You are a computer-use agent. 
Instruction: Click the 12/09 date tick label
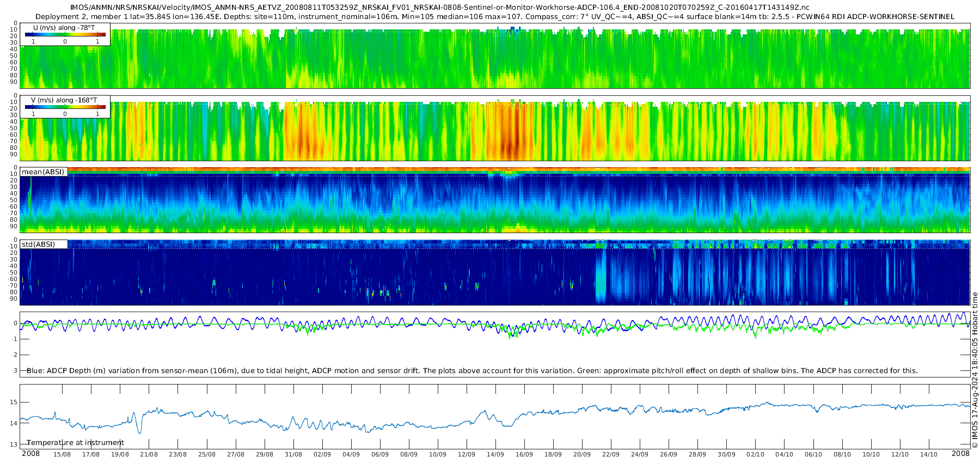tap(466, 454)
